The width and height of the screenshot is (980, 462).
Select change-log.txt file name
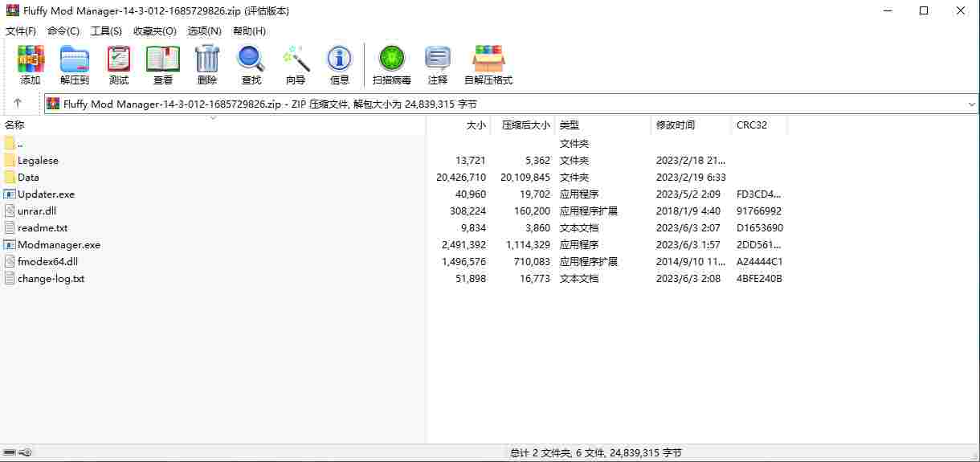[x=51, y=279]
